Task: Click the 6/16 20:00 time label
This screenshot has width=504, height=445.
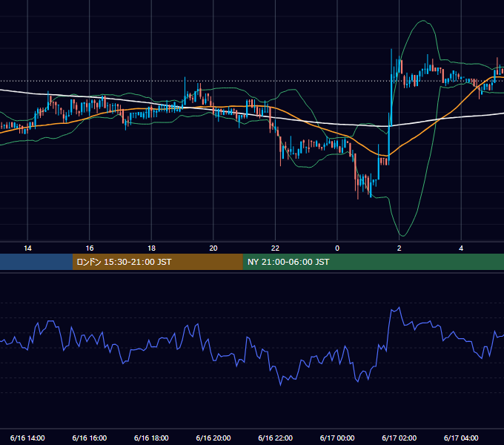Action: pos(213,438)
